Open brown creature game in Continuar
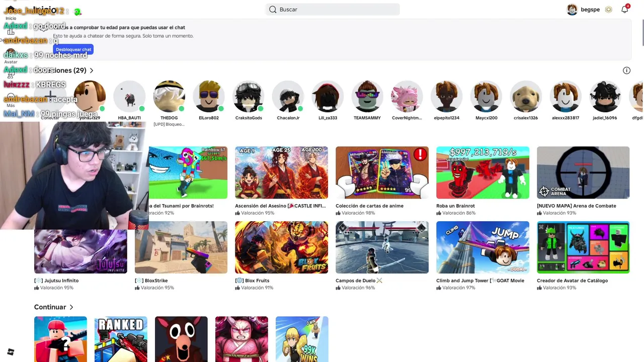The image size is (644, 362). click(x=181, y=339)
